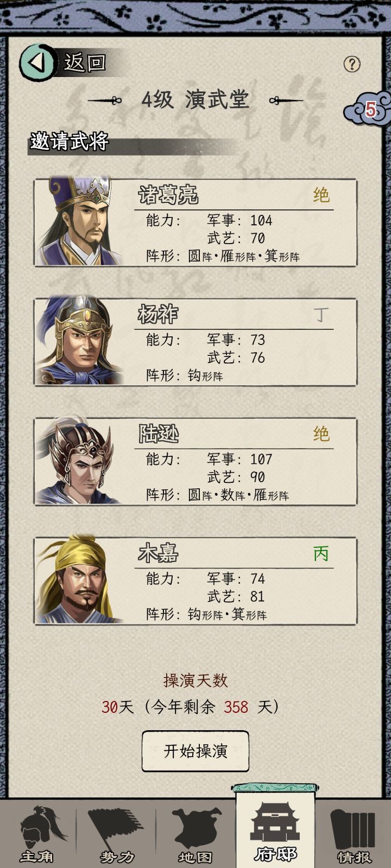Tap 木嘉's yellow turban portrait
Image resolution: width=391 pixels, height=868 pixels.
(80, 579)
